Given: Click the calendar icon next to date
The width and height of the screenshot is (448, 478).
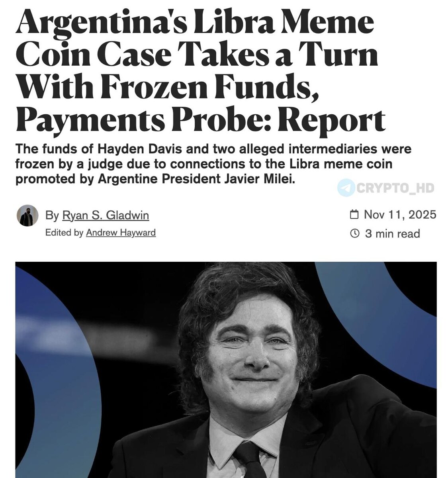Looking at the screenshot, I should 354,215.
